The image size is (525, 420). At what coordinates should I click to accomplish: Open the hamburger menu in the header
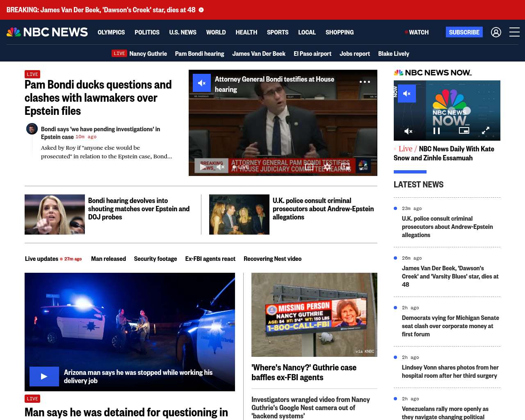514,32
